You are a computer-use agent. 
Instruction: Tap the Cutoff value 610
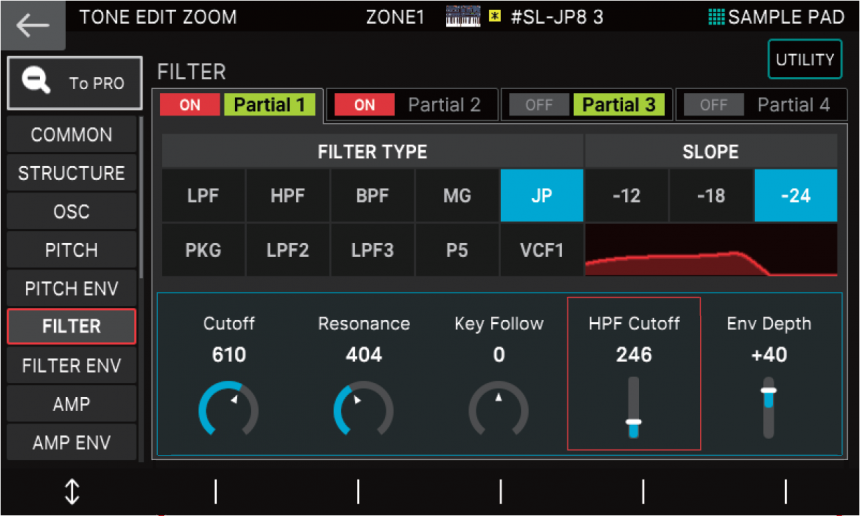[x=229, y=355]
